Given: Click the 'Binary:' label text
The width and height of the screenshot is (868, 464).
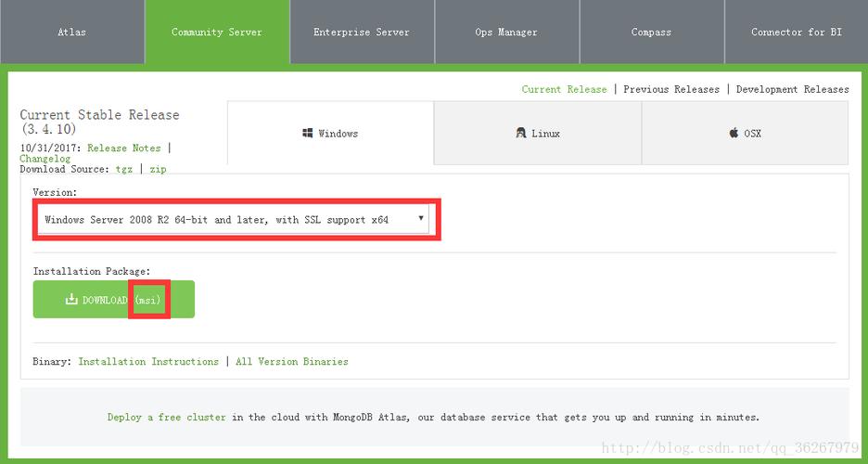Looking at the screenshot, I should (52, 361).
